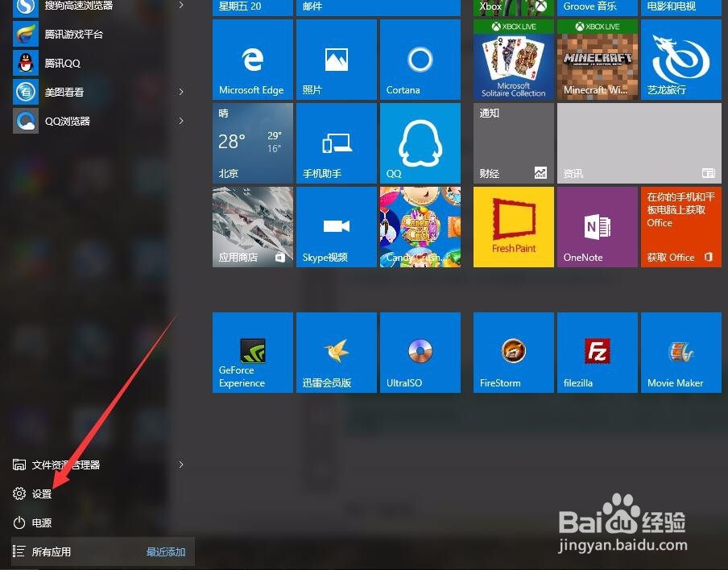Image resolution: width=728 pixels, height=570 pixels.
Task: Open the Movie Maker tile
Action: tap(681, 353)
